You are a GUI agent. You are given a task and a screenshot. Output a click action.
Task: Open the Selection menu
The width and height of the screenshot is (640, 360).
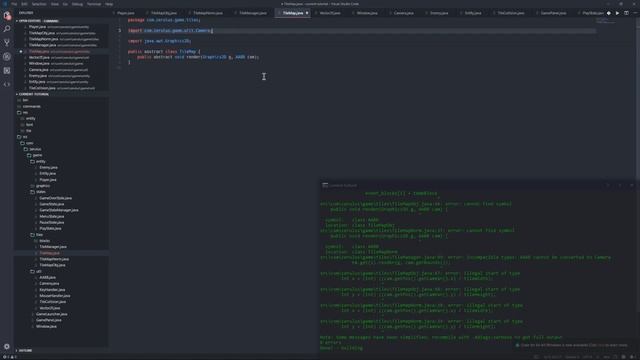point(39,4)
